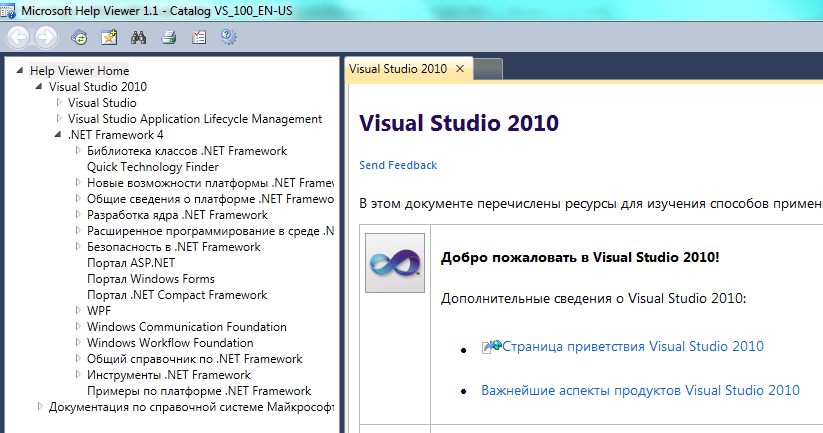Collapse the Help Viewer Home node

click(x=21, y=71)
